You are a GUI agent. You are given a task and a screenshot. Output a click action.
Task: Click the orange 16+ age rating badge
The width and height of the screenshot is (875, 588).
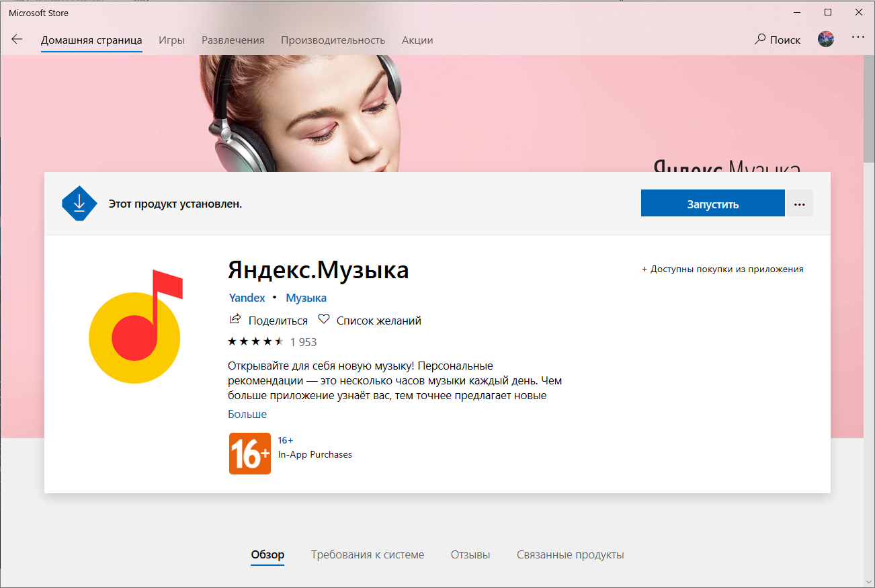coord(250,454)
